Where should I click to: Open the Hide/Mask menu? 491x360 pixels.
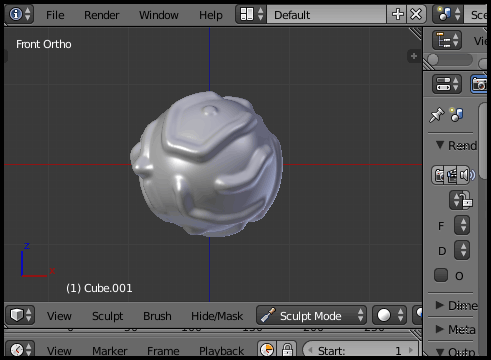click(217, 316)
